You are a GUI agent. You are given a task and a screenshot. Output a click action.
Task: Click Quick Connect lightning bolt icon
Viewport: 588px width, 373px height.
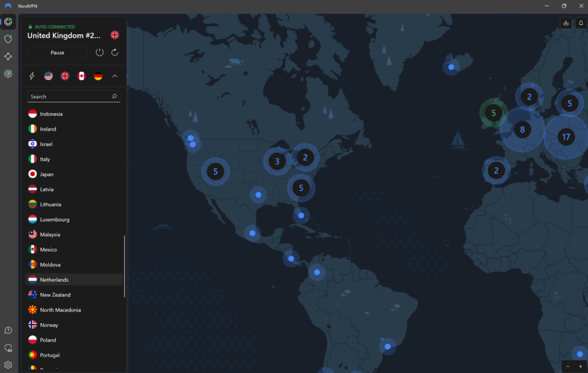32,76
